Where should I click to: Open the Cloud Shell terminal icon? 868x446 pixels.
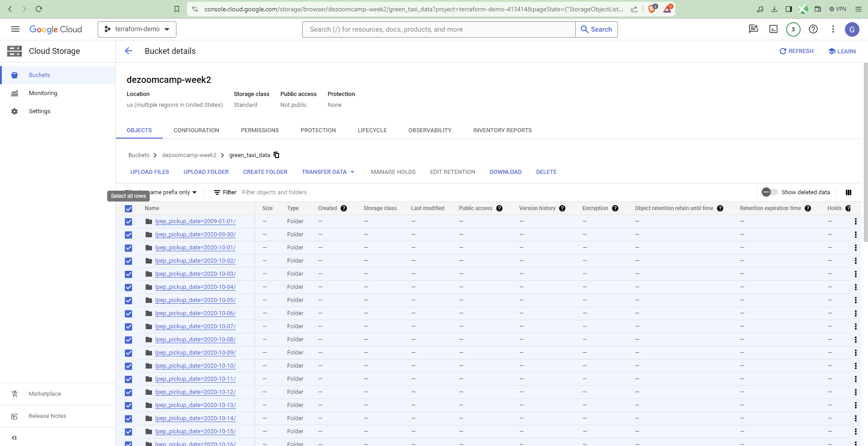tap(773, 29)
